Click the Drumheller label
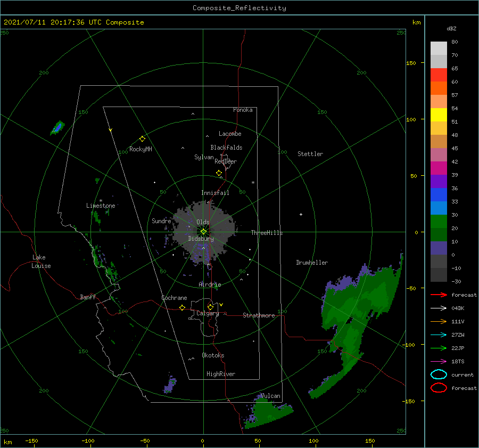The width and height of the screenshot is (479, 448). coord(312,263)
